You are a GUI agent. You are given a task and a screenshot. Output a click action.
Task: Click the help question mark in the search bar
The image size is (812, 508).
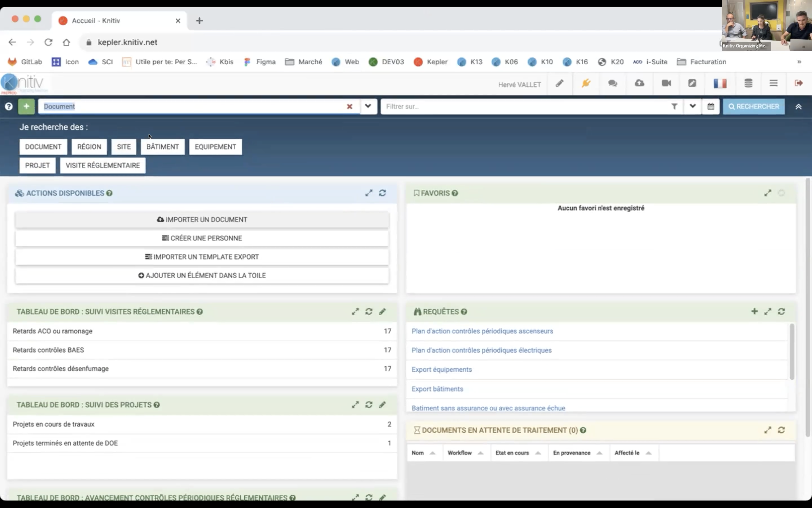point(9,107)
